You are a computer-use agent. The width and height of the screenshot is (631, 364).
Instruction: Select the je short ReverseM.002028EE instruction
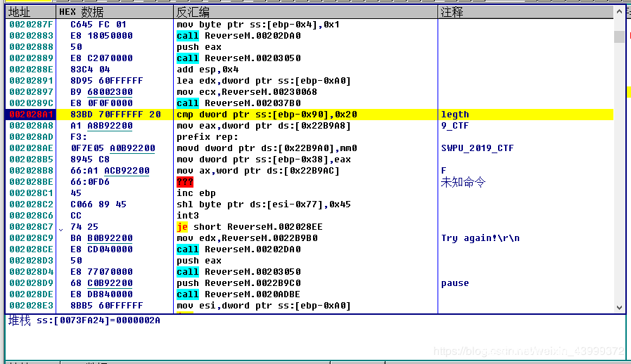(x=251, y=227)
